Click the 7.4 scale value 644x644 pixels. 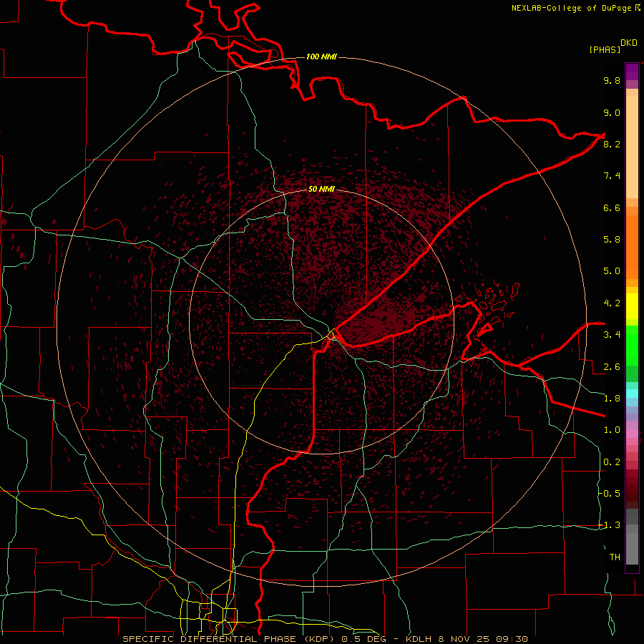tap(612, 176)
